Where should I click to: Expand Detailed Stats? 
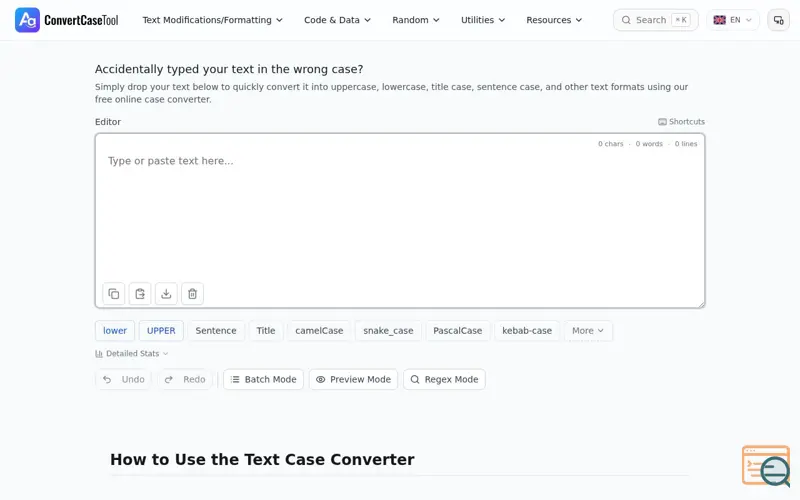pos(132,354)
